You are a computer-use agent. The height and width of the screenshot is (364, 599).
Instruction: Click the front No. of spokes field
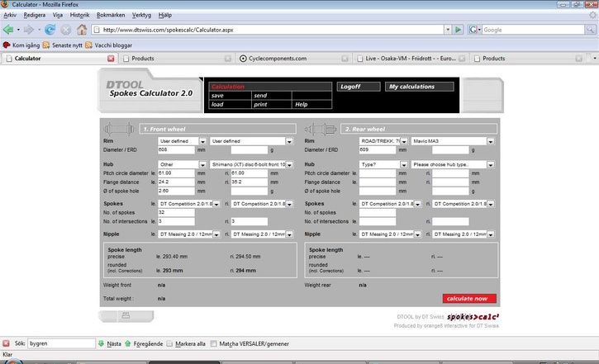176,212
